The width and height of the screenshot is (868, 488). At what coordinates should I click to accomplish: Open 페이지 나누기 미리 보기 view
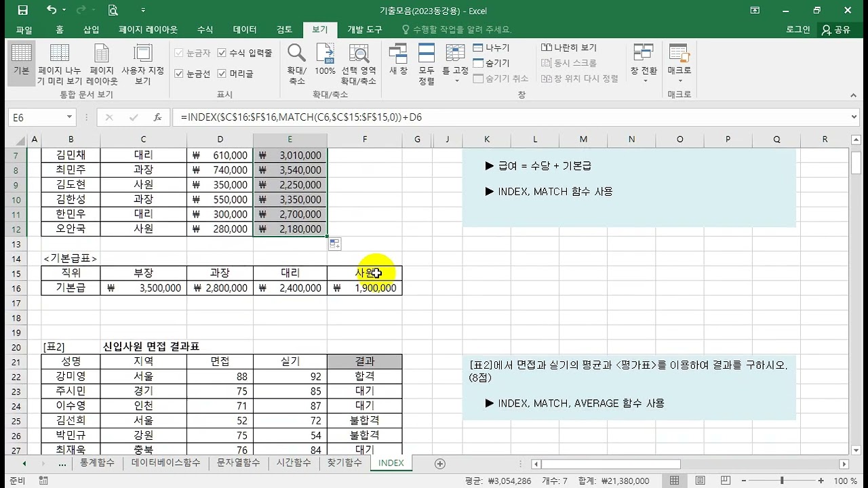click(60, 64)
